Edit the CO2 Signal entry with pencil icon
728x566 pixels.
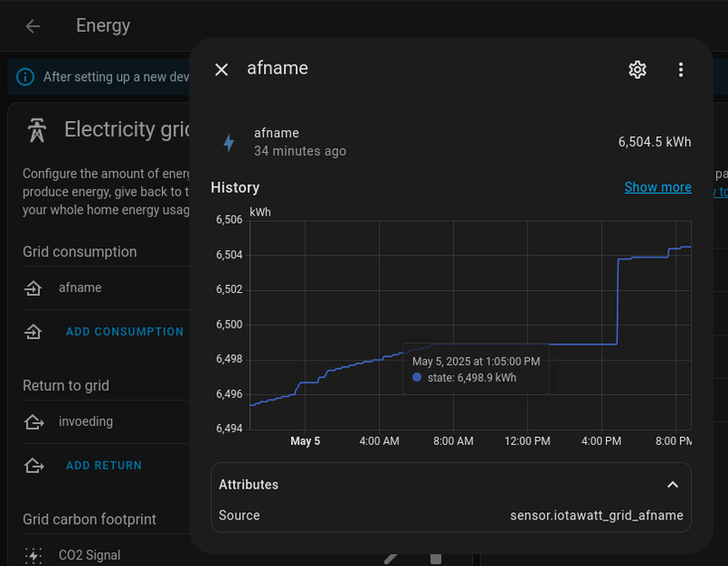click(x=392, y=557)
